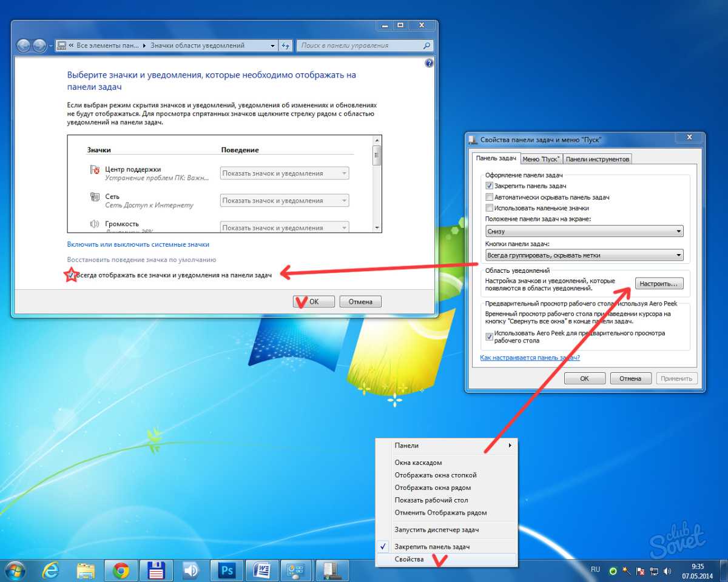Switch to Microsoft Word on the taskbar

[x=263, y=570]
